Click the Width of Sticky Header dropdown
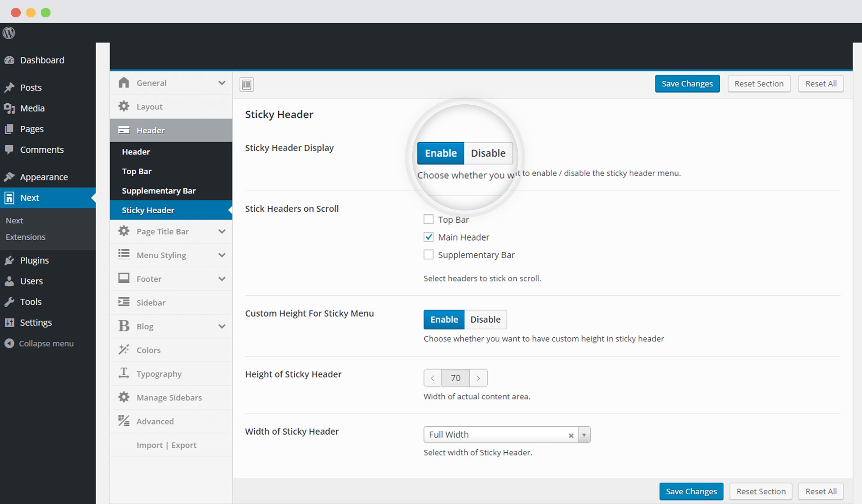The height and width of the screenshot is (504, 862). click(583, 435)
